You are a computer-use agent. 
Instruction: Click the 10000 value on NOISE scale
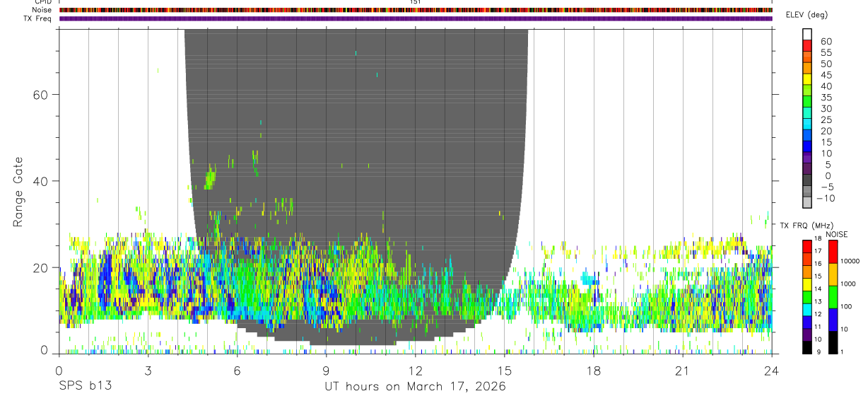pos(849,261)
